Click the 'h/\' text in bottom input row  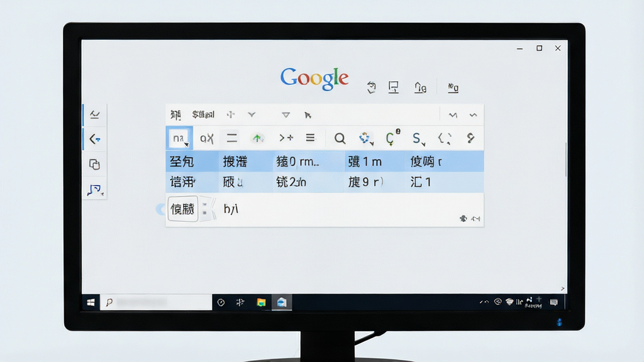(x=231, y=209)
